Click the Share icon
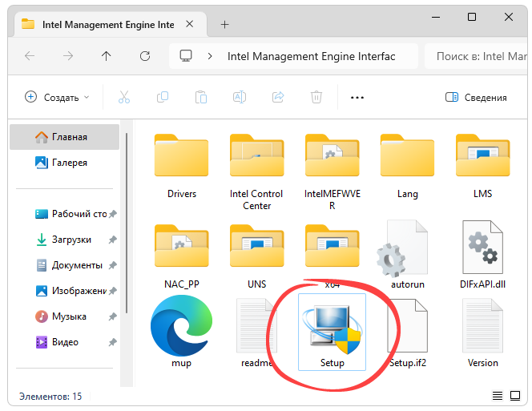This screenshot has height=411, width=532. tap(278, 98)
